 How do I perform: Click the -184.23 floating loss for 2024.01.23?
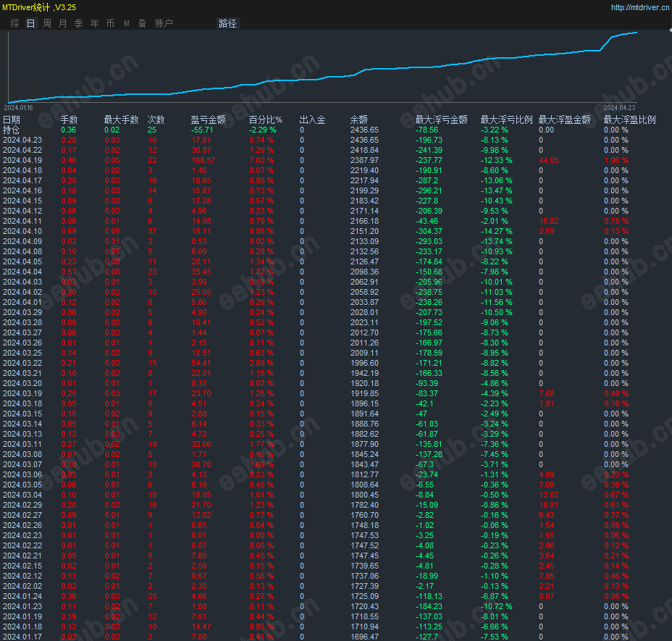click(x=429, y=606)
